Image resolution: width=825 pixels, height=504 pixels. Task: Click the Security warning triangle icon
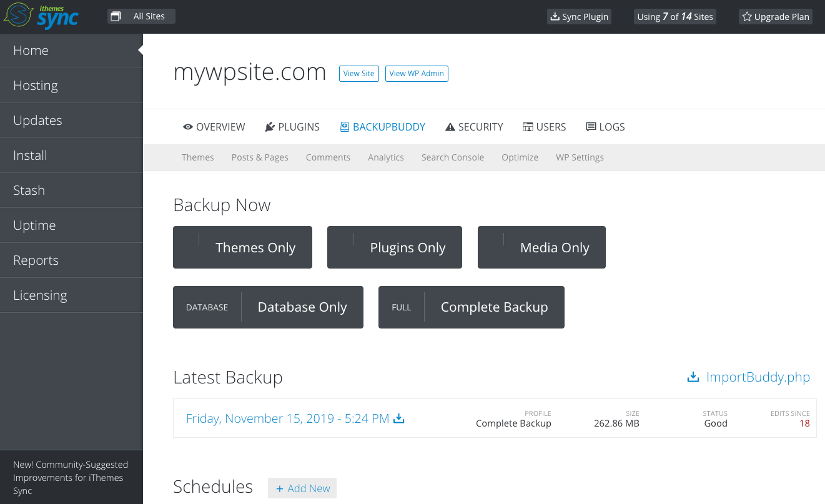(x=450, y=127)
